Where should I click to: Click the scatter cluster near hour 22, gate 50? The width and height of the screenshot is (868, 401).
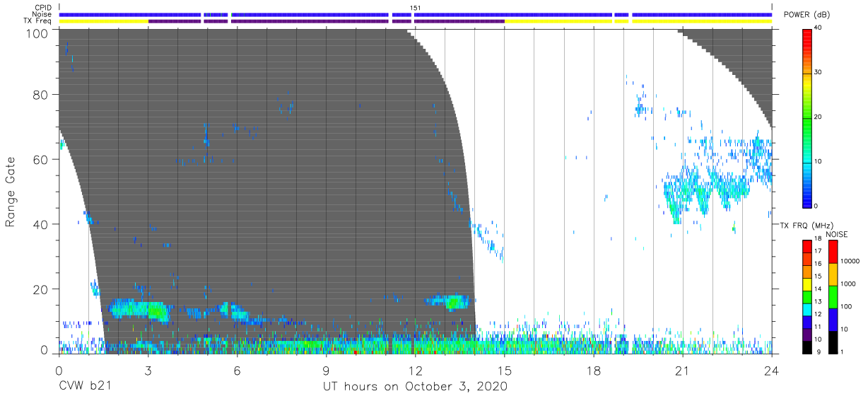tap(707, 190)
